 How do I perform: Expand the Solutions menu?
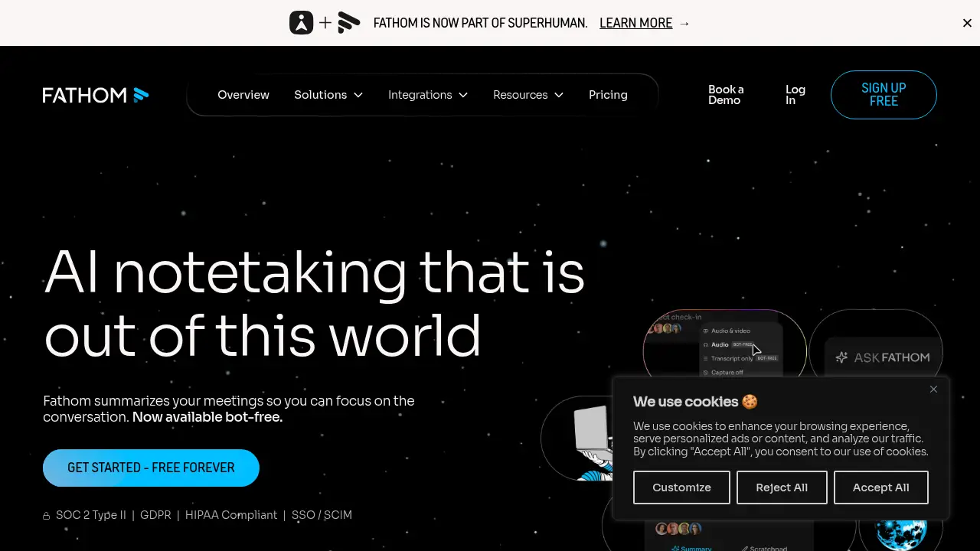[x=328, y=95]
